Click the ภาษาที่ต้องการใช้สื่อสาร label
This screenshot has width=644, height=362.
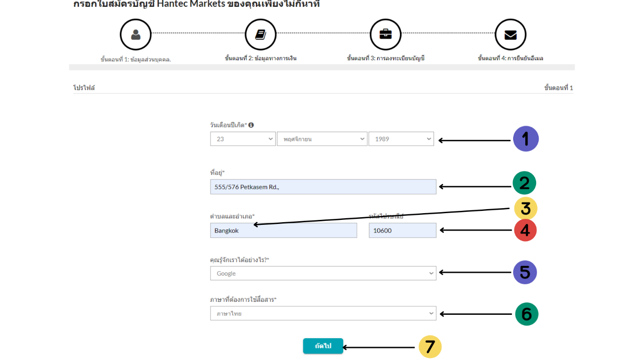[243, 299]
